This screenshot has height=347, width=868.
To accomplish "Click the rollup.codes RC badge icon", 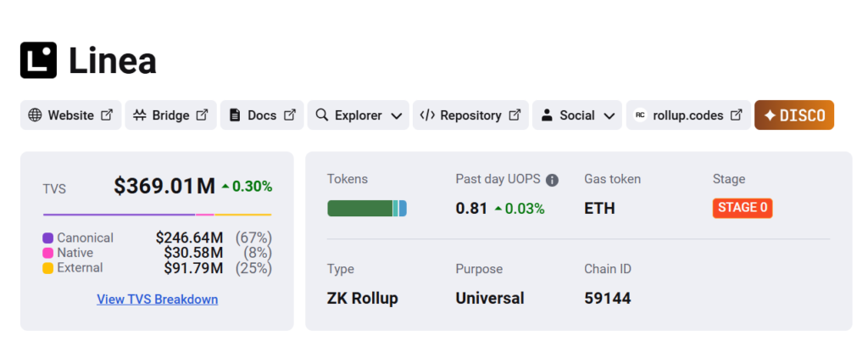I will point(640,115).
